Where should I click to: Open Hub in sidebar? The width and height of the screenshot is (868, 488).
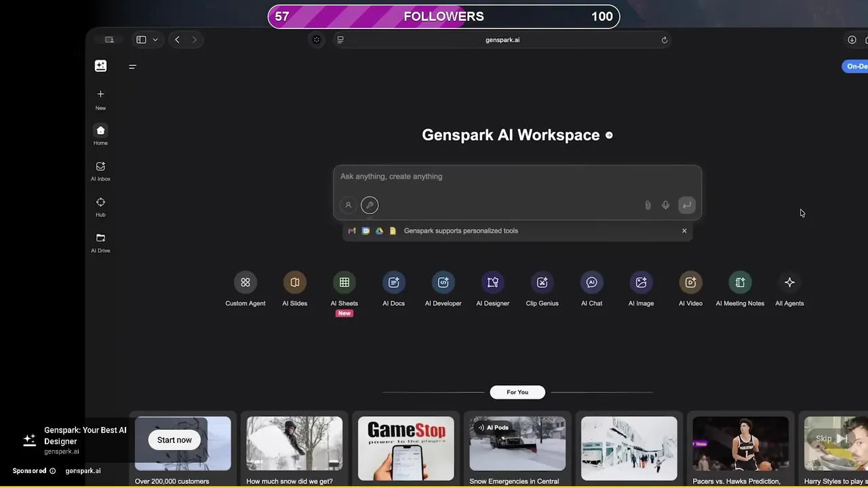(100, 207)
